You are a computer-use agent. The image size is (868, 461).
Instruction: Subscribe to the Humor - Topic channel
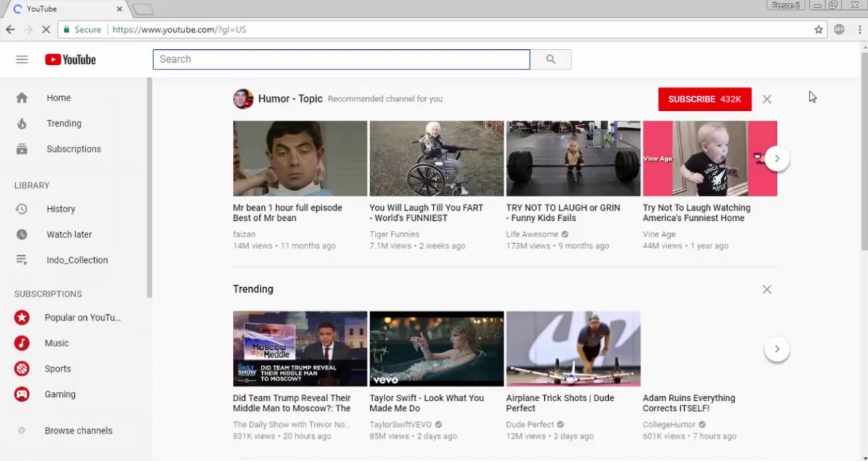point(704,99)
